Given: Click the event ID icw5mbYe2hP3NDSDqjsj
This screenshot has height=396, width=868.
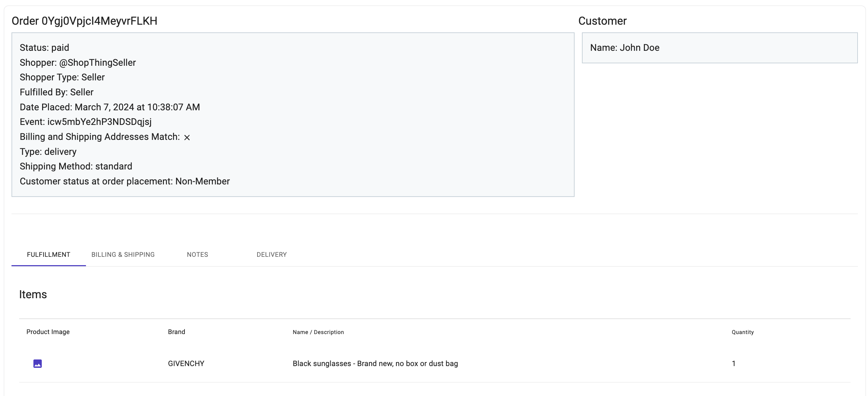Looking at the screenshot, I should 100,122.
